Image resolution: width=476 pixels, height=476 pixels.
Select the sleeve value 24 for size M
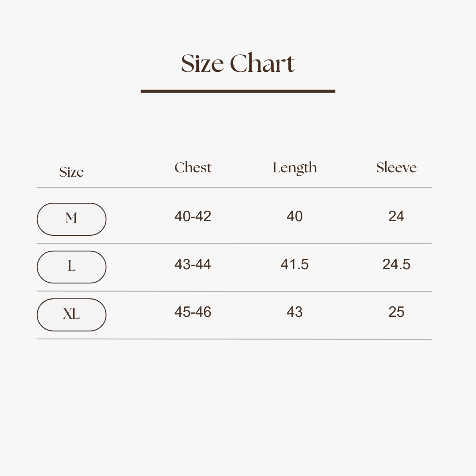coord(396,216)
